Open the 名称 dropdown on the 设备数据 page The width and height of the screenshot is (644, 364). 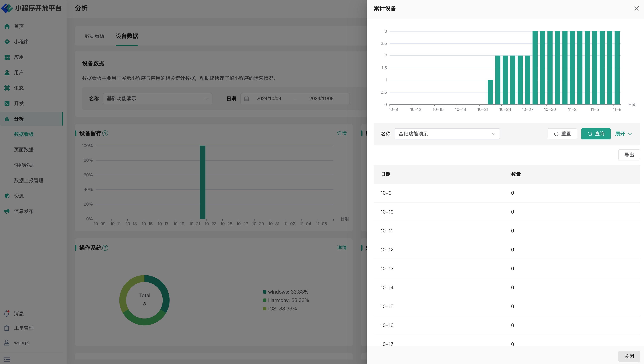pyautogui.click(x=158, y=99)
